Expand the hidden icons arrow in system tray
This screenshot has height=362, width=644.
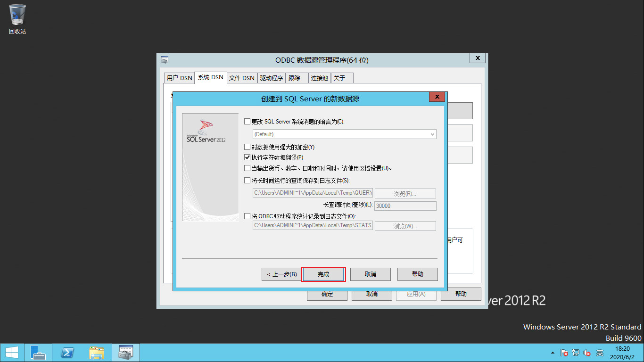(553, 352)
